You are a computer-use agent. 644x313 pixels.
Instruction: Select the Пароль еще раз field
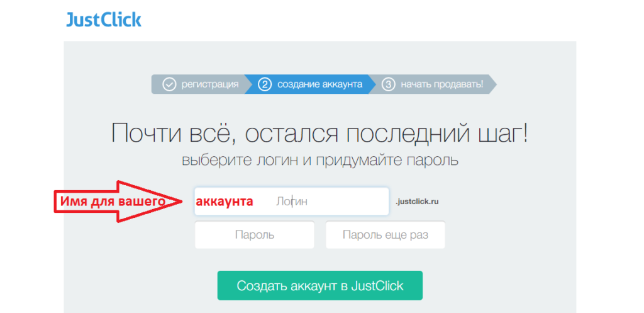pyautogui.click(x=385, y=235)
